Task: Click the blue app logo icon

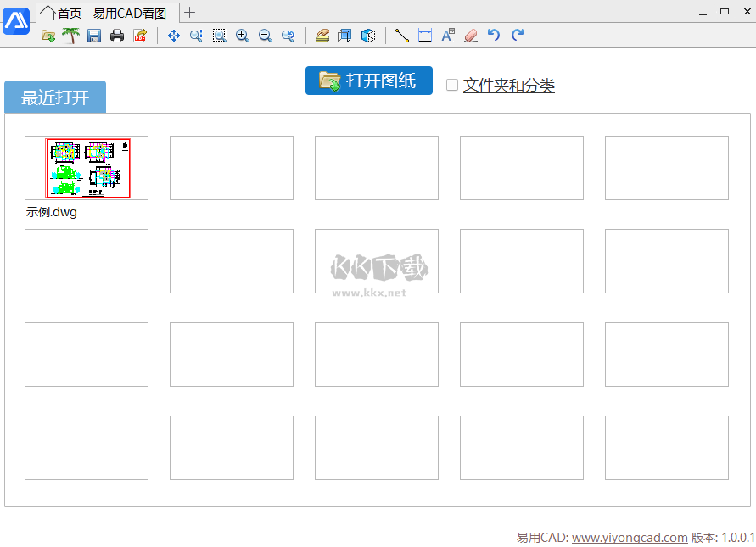Action: pos(16,21)
